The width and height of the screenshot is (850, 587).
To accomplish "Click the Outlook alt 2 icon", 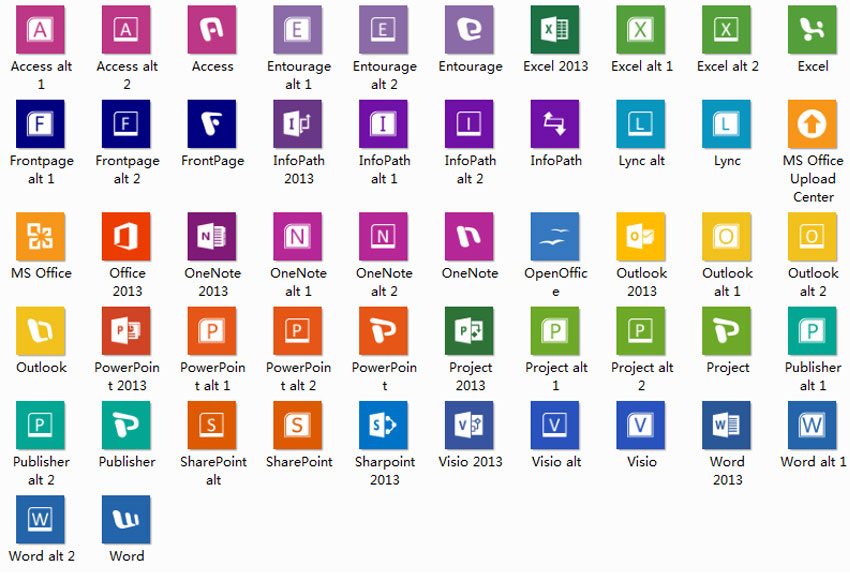I will tap(812, 237).
